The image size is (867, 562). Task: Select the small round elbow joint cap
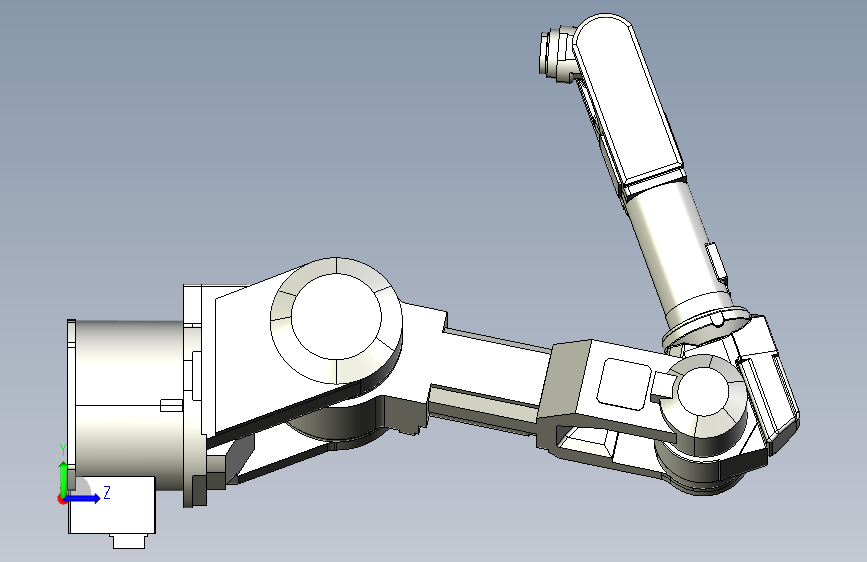click(704, 391)
